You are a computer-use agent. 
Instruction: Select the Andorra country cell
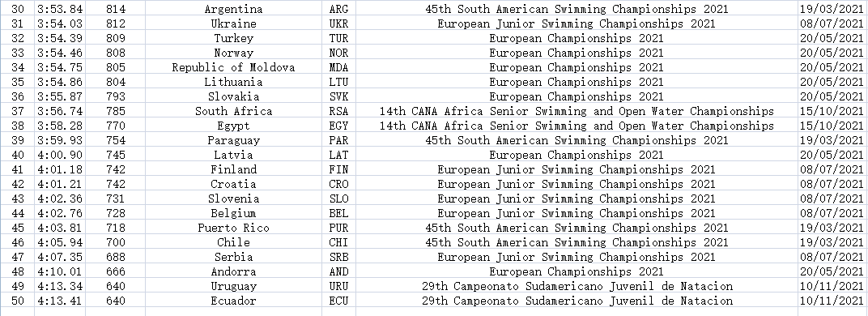234,271
